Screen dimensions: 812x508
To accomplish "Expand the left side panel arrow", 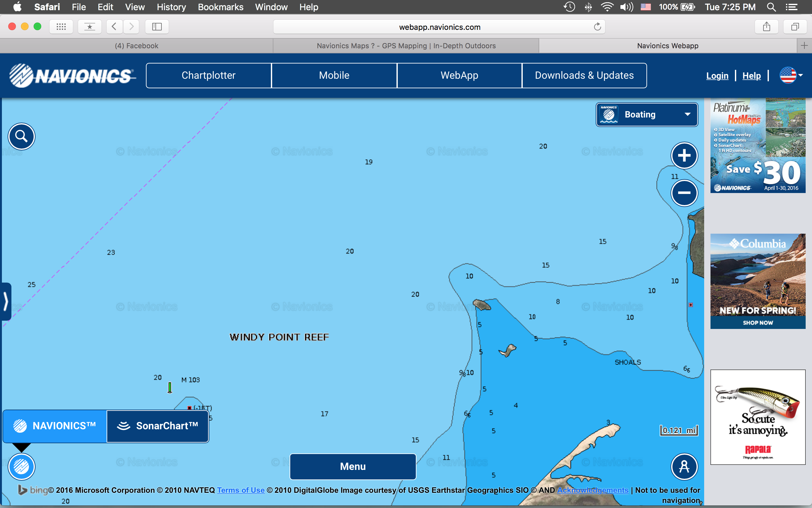I will (6, 301).
